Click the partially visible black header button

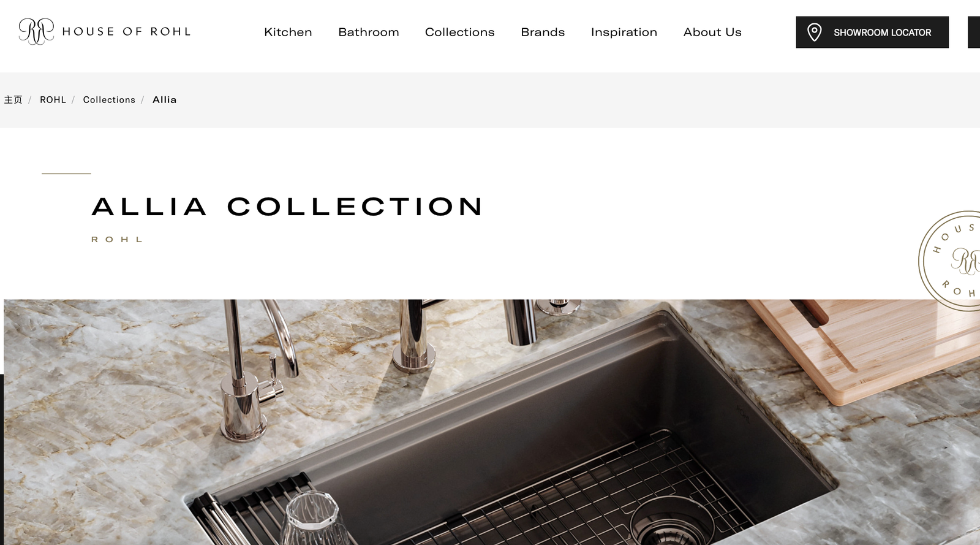point(974,32)
